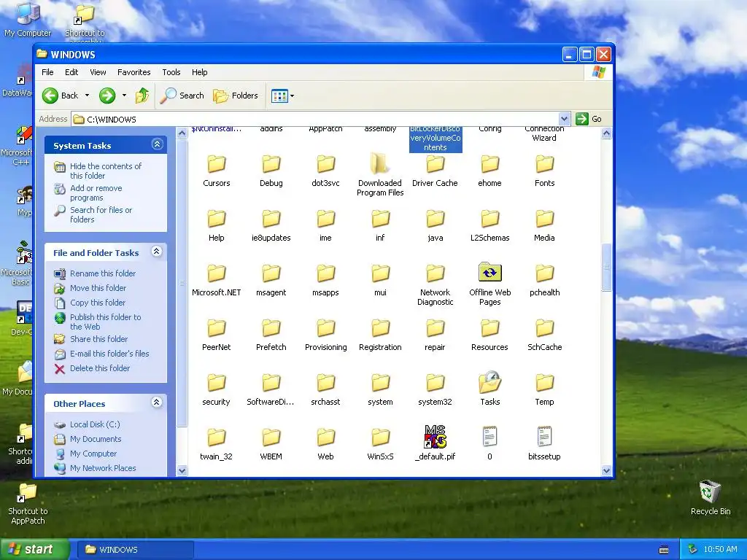Select My Computer desktop icon
Image resolution: width=747 pixels, height=560 pixels.
click(28, 20)
